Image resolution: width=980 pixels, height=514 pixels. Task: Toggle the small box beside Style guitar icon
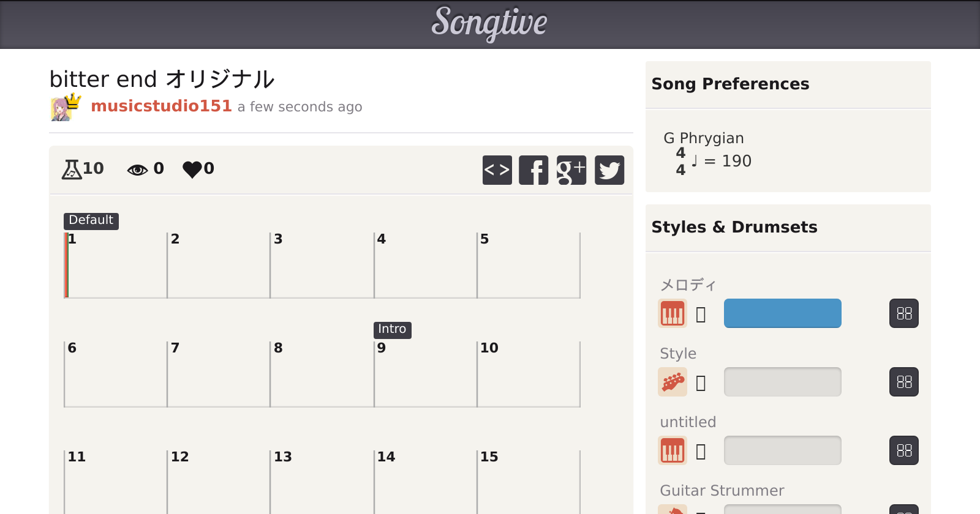701,383
